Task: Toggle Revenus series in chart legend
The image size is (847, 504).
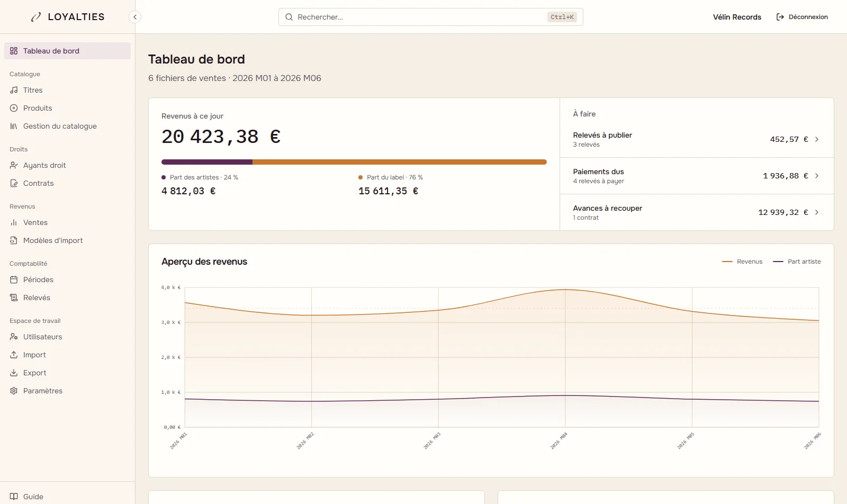Action: click(x=742, y=262)
